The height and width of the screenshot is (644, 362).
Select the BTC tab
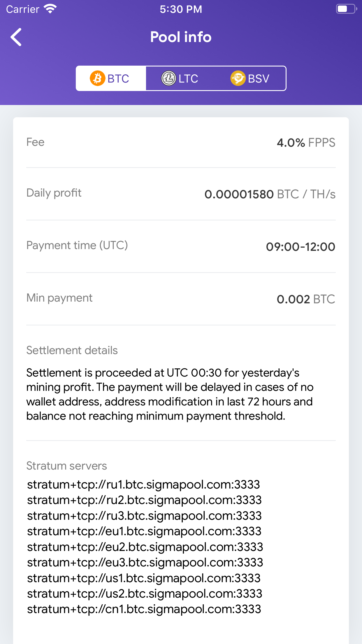pos(111,78)
